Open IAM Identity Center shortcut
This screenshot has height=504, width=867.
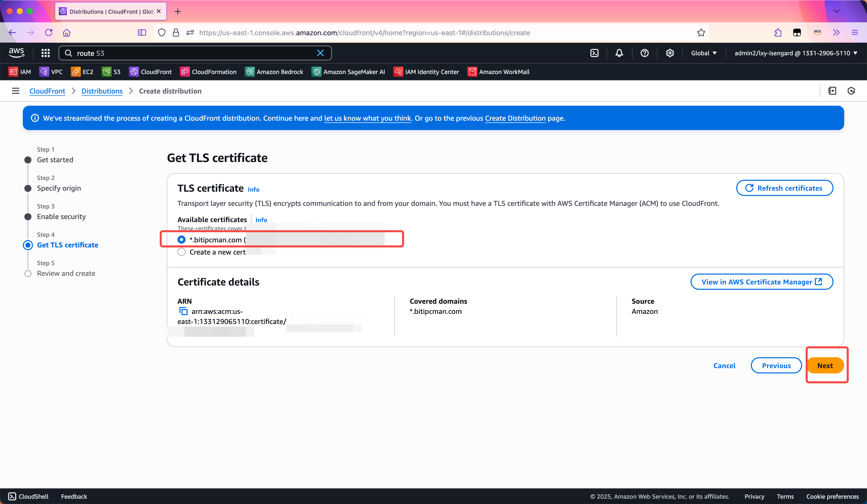coord(426,72)
